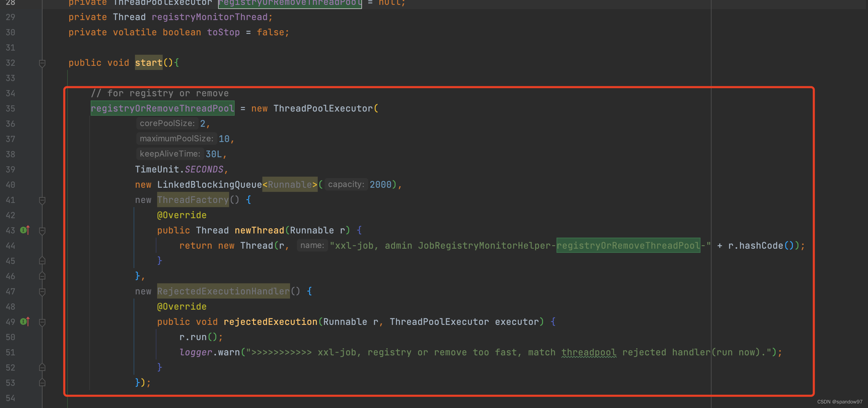
Task: Click the maximumPoolSize inlay hint
Action: [176, 139]
